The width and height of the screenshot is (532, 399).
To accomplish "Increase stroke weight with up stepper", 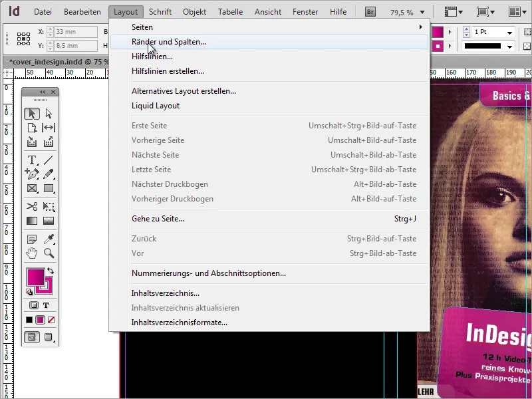I will [x=466, y=29].
